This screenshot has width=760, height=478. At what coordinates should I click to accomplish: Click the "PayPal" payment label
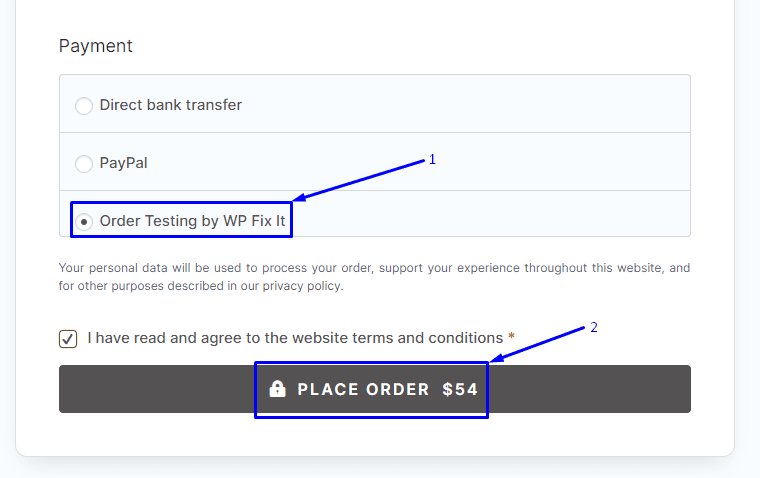124,163
